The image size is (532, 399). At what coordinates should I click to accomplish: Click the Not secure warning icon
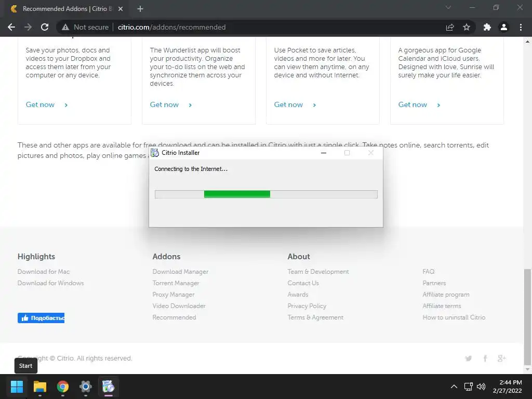[x=65, y=27]
